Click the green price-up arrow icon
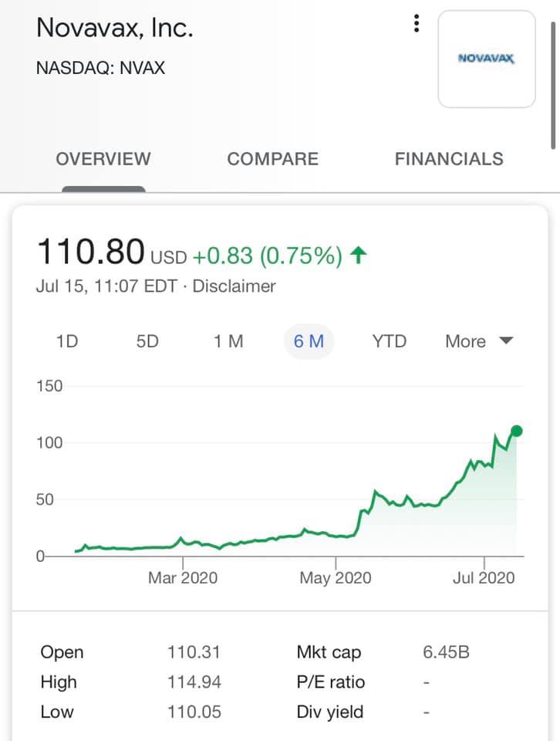560x741 pixels. pos(359,255)
